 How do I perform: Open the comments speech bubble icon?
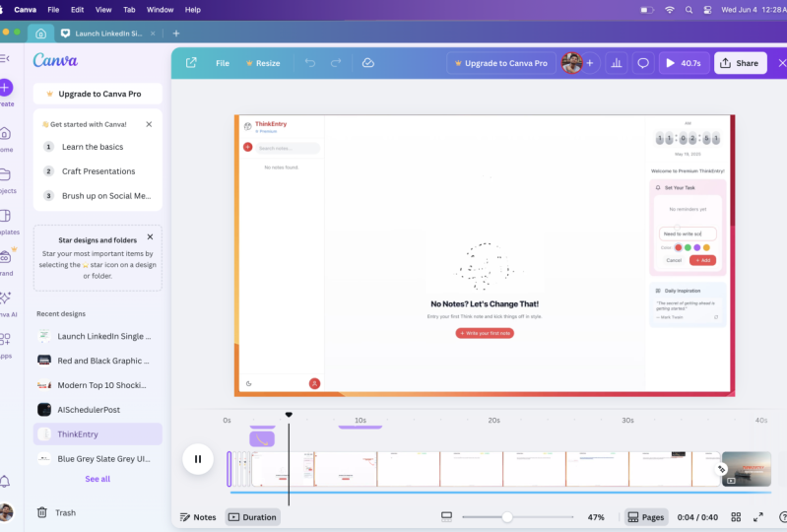coord(643,63)
